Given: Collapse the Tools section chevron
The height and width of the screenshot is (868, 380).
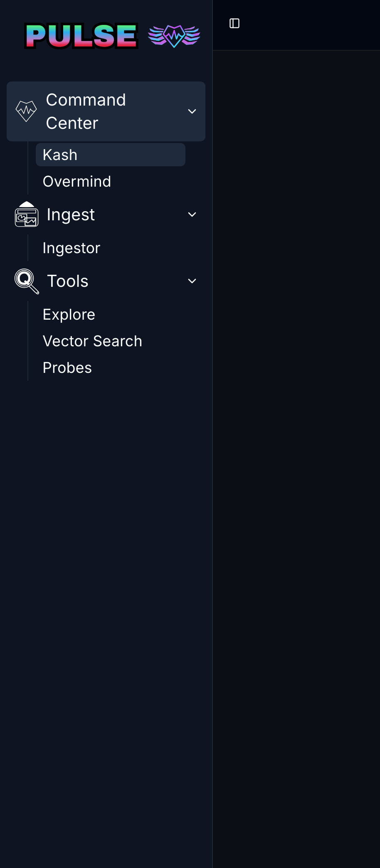Looking at the screenshot, I should pos(192,281).
